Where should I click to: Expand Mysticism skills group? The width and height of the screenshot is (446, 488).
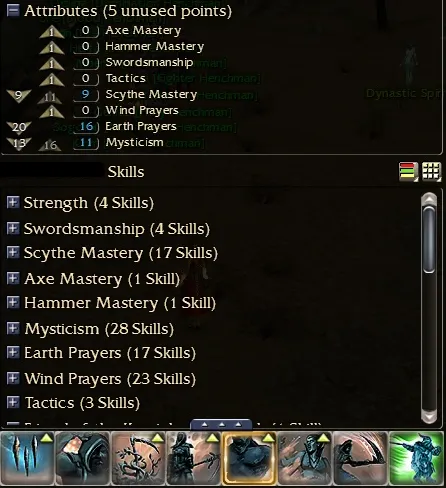13,328
